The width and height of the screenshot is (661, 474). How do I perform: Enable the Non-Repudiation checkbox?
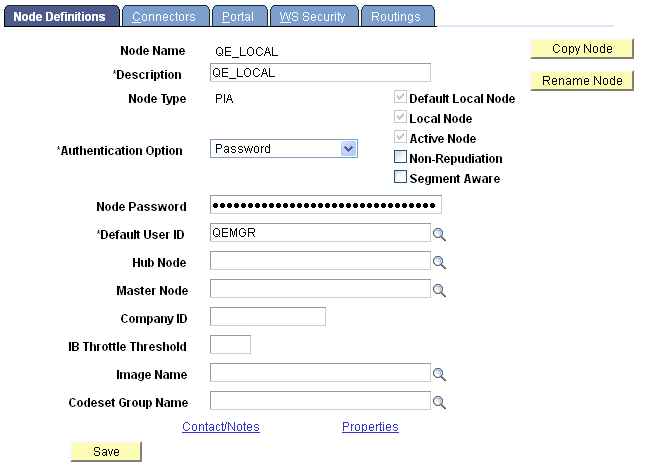click(400, 157)
